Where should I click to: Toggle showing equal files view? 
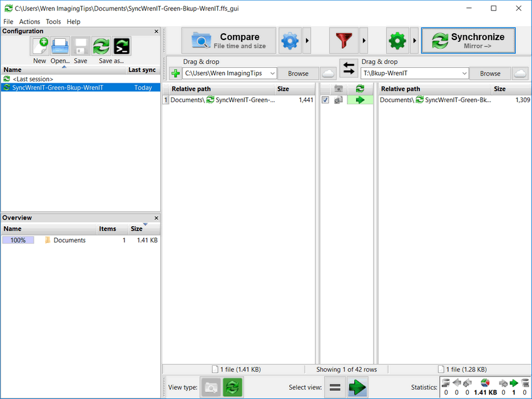pos(335,387)
